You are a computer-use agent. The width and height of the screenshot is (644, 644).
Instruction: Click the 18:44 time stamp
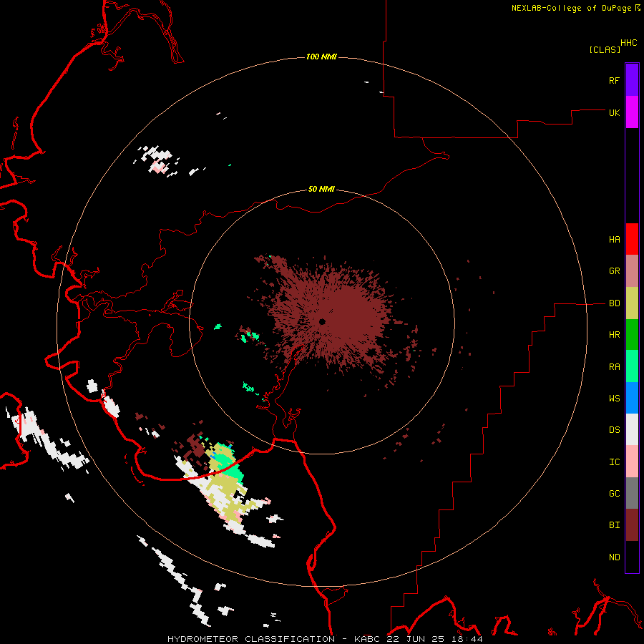466,639
